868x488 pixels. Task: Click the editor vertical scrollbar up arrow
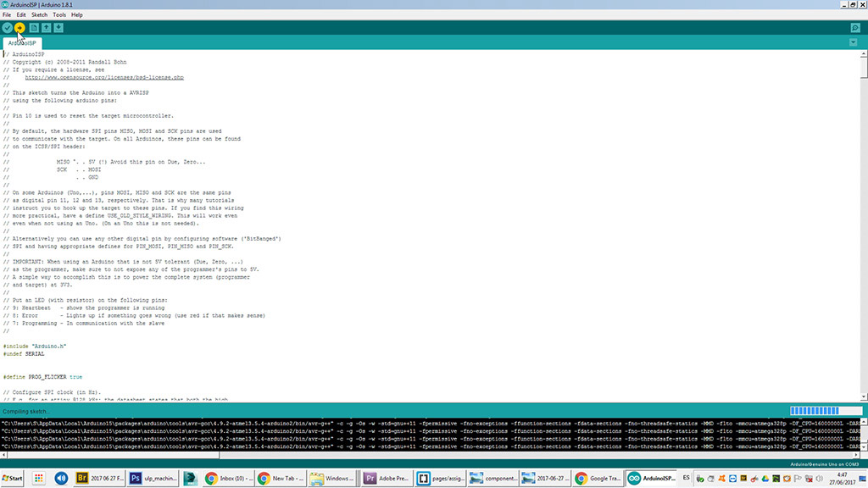864,53
